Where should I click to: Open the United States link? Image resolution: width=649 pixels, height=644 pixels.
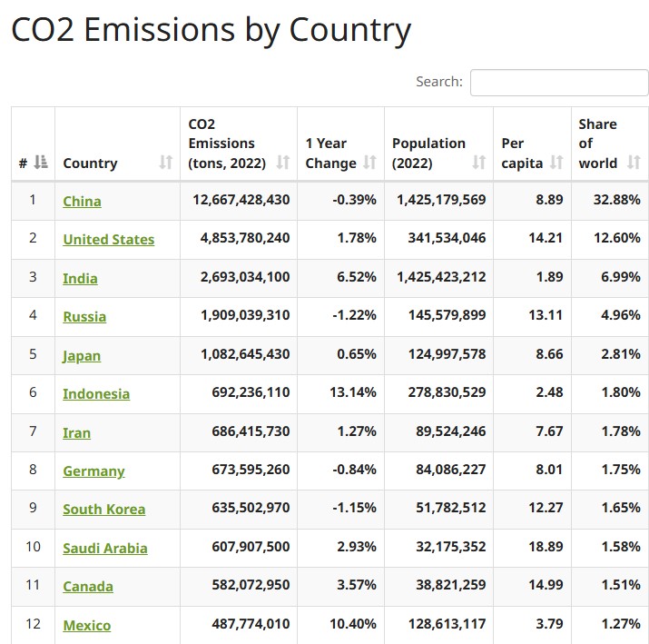(108, 240)
